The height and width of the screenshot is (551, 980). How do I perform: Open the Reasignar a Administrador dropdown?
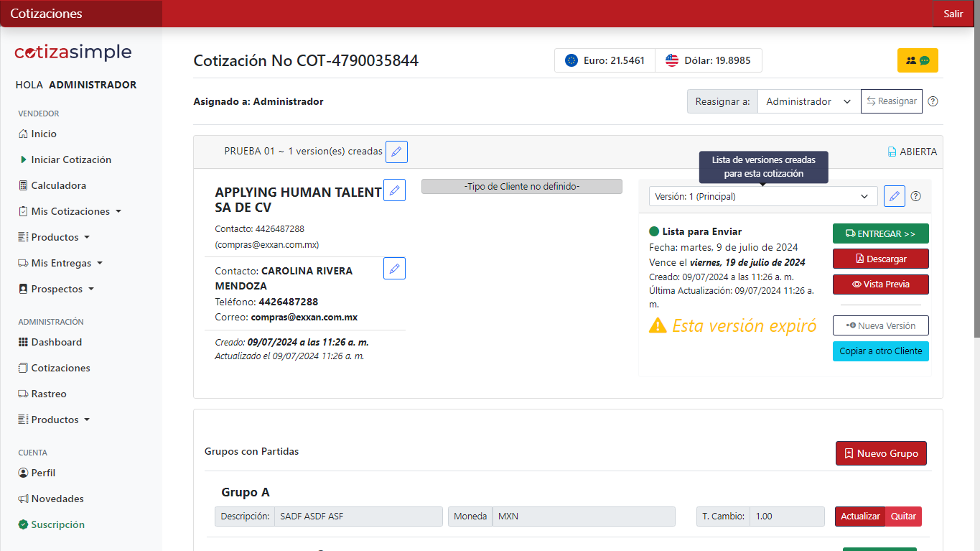[808, 101]
